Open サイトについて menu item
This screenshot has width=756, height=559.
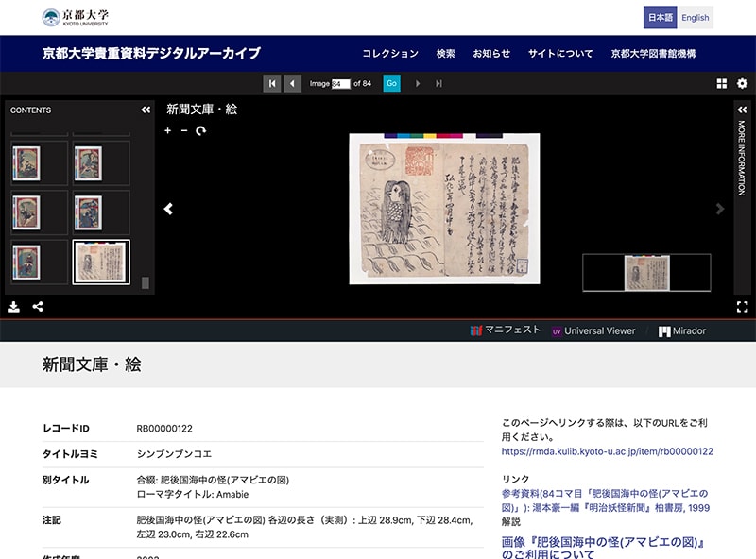(x=560, y=54)
